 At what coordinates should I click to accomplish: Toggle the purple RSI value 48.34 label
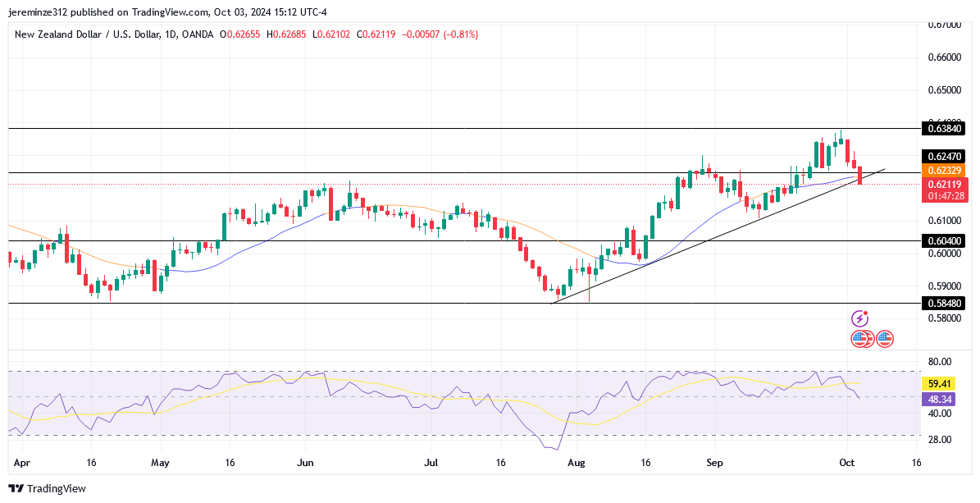click(x=940, y=400)
